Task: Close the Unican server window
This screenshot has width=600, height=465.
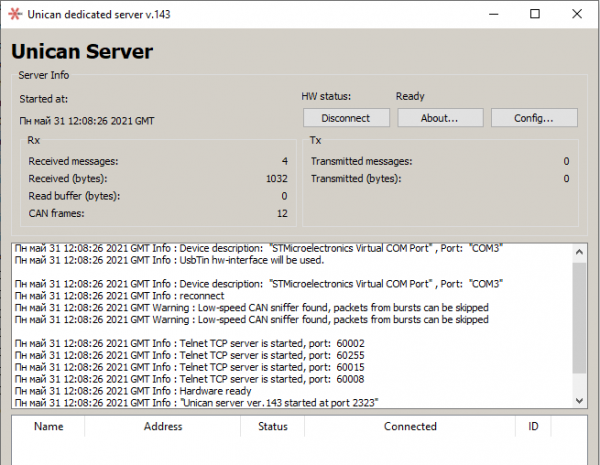Action: coord(577,14)
